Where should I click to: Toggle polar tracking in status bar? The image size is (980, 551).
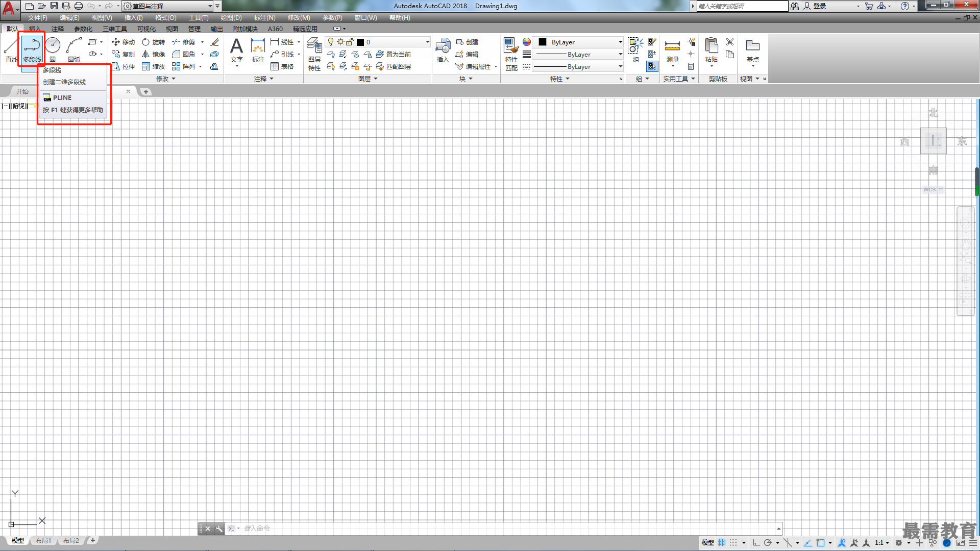pyautogui.click(x=768, y=542)
